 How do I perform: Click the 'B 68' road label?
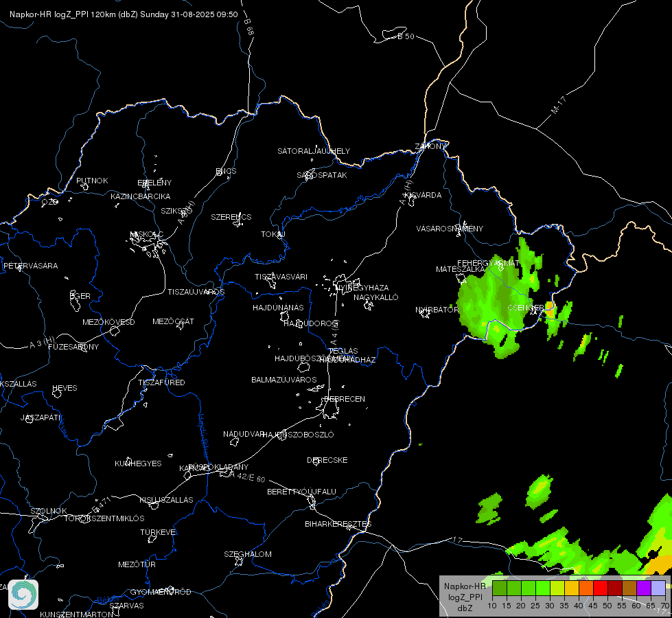click(x=249, y=27)
